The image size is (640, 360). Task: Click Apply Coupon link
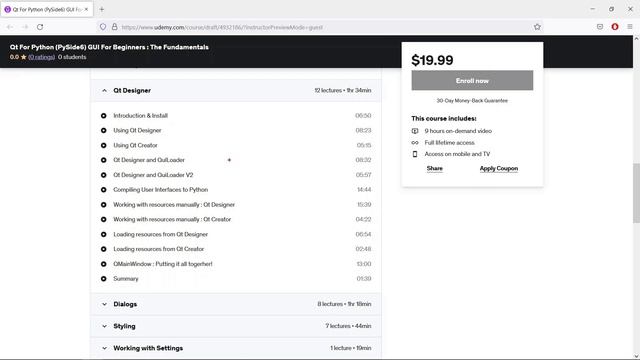click(499, 169)
